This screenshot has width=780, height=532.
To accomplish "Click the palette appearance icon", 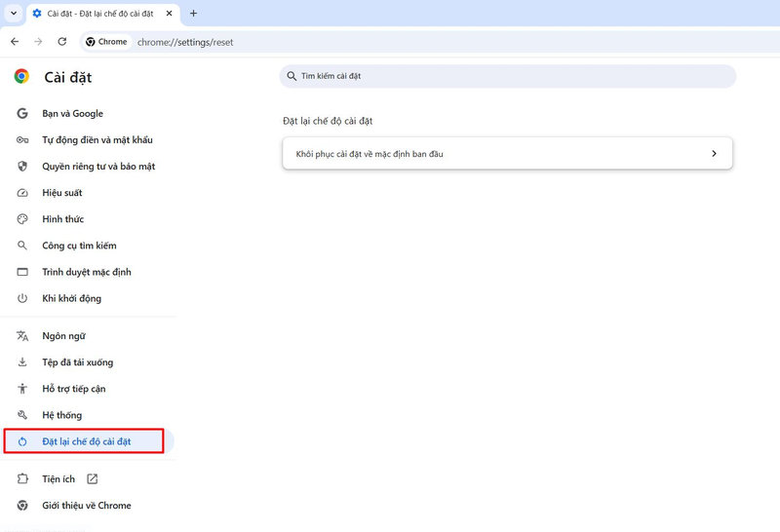I will [22, 219].
